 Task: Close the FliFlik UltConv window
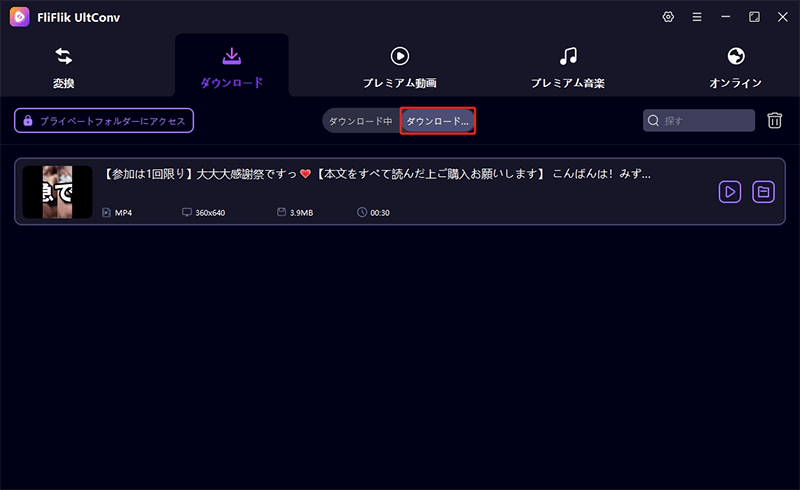pos(781,17)
